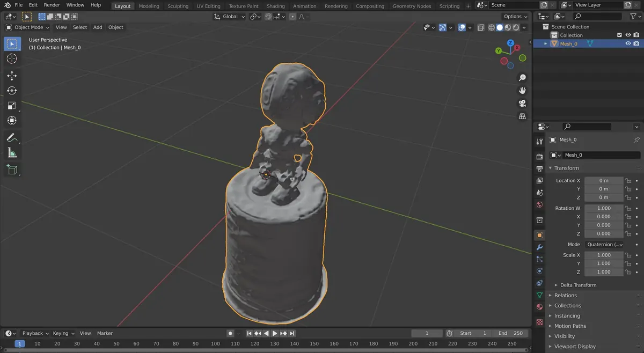Open the Output properties tab
This screenshot has height=353, width=644.
(539, 168)
